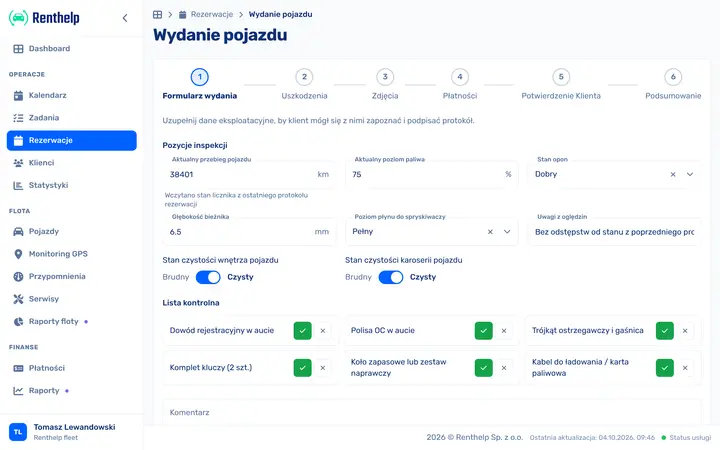Expand the Poziom płynu do spryskiwaczy dropdown

coord(507,232)
